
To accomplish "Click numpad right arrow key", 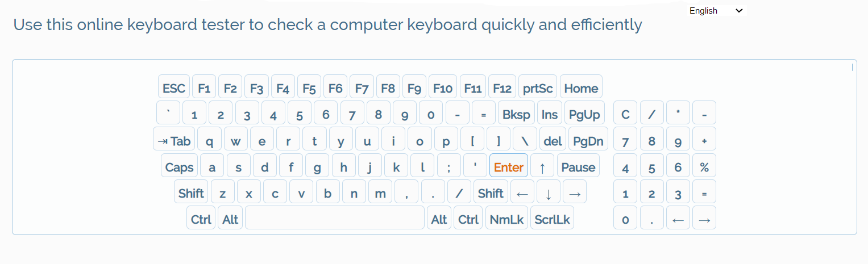I will click(x=704, y=219).
